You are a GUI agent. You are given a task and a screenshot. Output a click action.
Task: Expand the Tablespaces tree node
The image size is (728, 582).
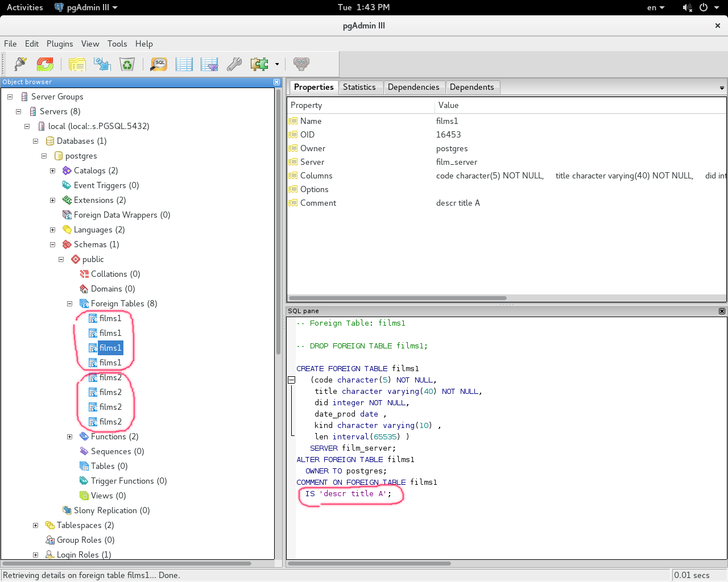(36, 525)
